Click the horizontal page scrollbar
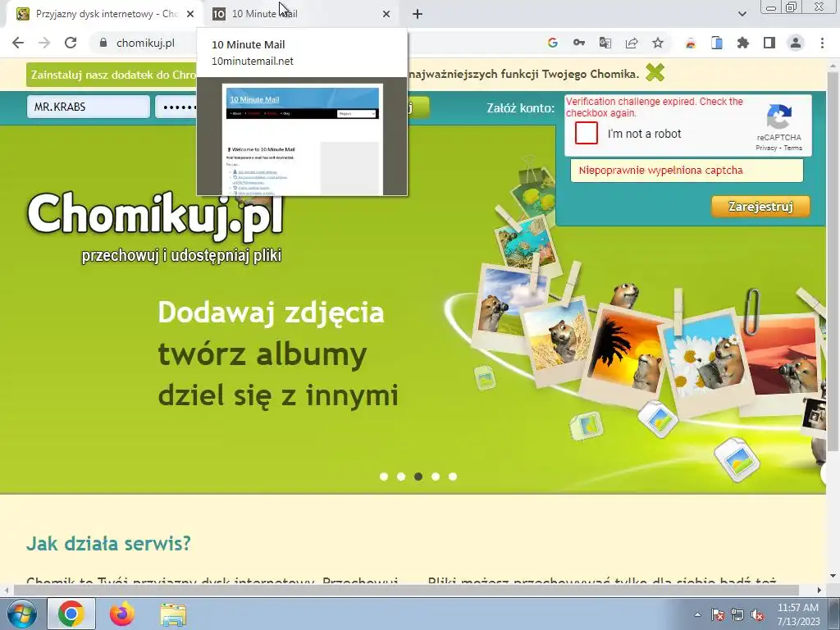Image resolution: width=840 pixels, height=630 pixels. click(x=406, y=590)
